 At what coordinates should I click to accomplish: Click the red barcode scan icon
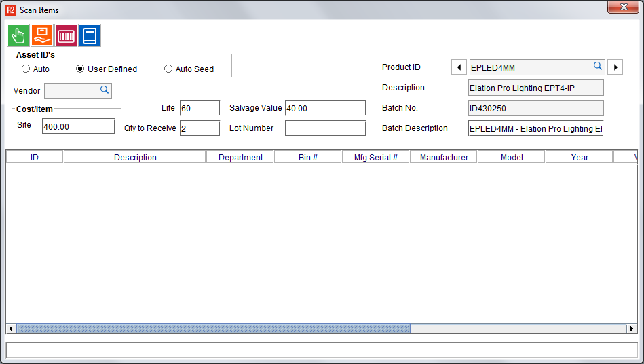(x=66, y=35)
